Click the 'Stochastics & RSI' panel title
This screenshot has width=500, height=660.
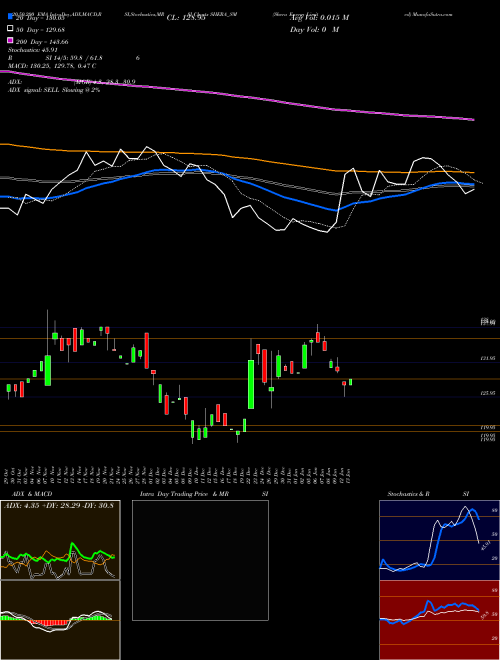tap(428, 494)
